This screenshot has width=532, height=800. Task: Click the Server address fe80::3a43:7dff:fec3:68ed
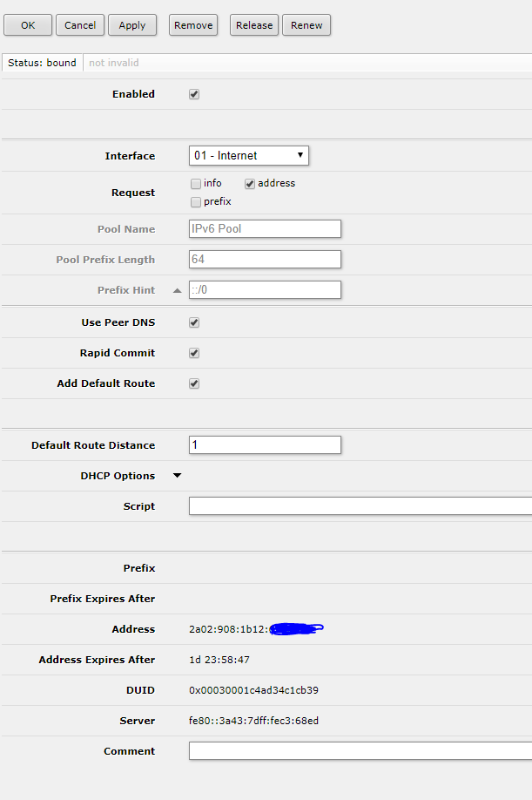(253, 721)
